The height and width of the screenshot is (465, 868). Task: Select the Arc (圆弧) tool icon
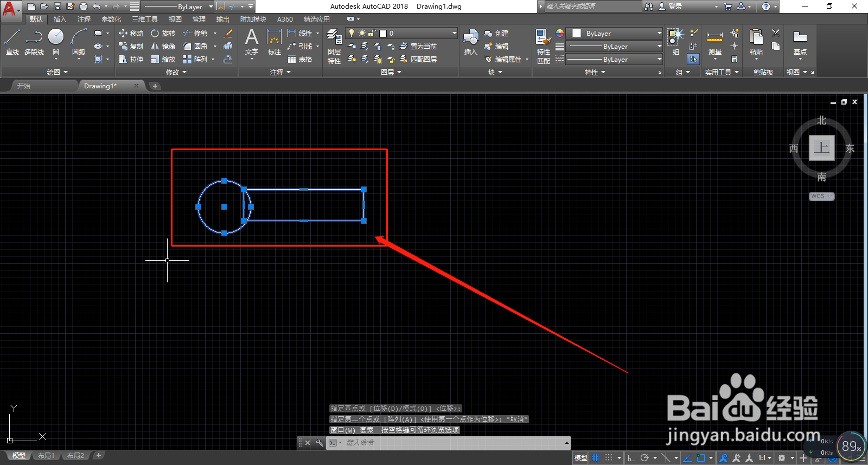pyautogui.click(x=79, y=37)
